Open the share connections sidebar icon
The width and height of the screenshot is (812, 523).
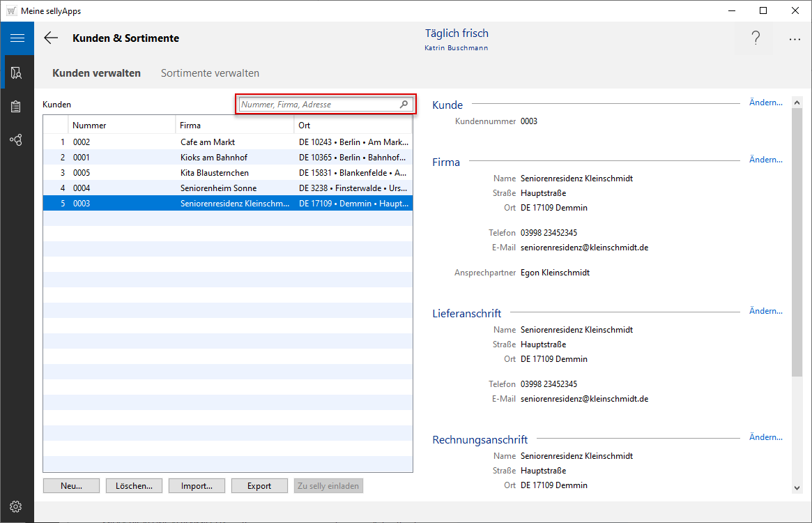17,140
